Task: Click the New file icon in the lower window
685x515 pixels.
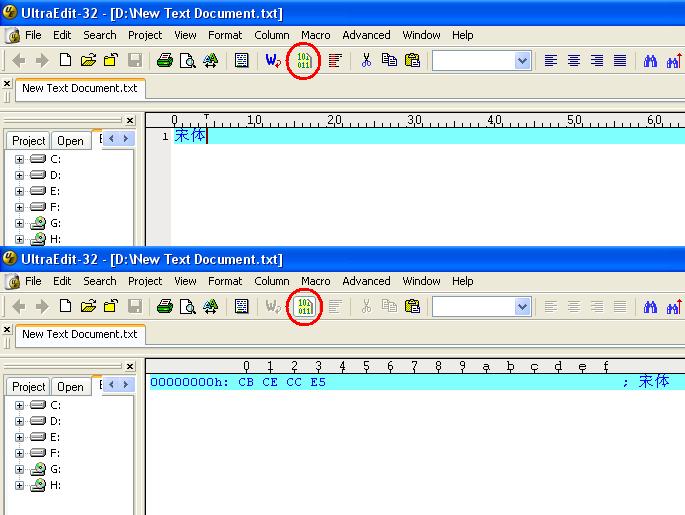Action: [66, 306]
